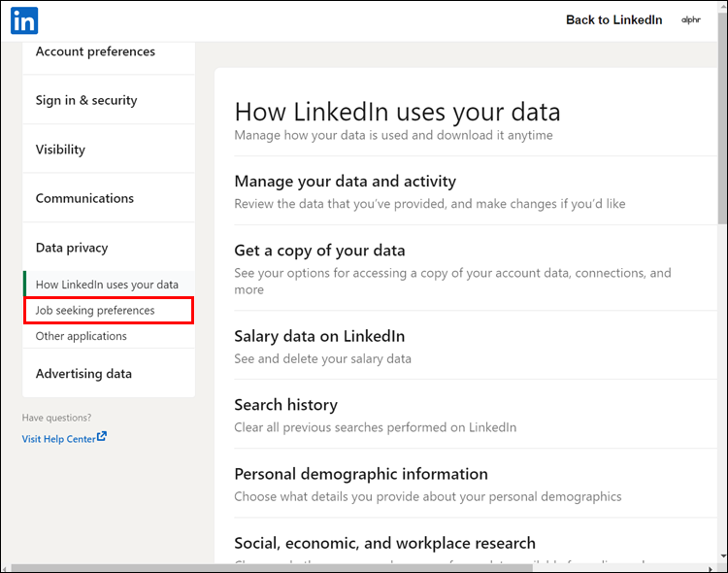
Task: Click the horizontal scrollbar at bottom
Action: [x=272, y=567]
